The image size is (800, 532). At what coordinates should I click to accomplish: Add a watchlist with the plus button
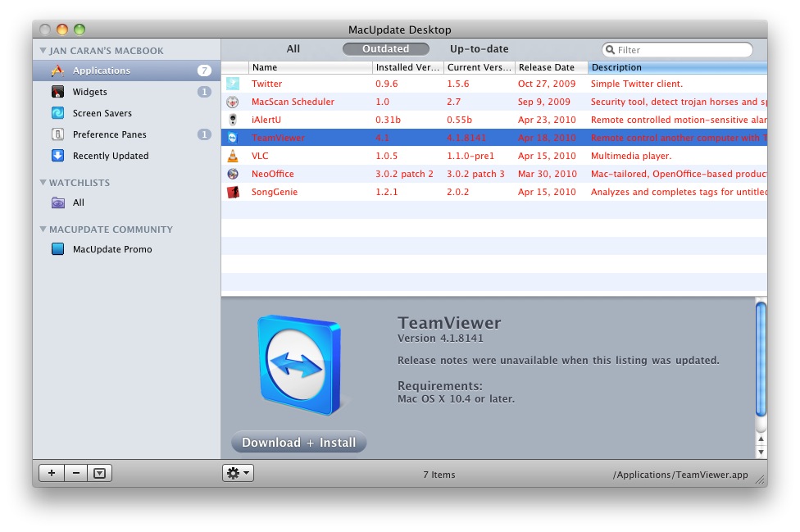tap(52, 473)
